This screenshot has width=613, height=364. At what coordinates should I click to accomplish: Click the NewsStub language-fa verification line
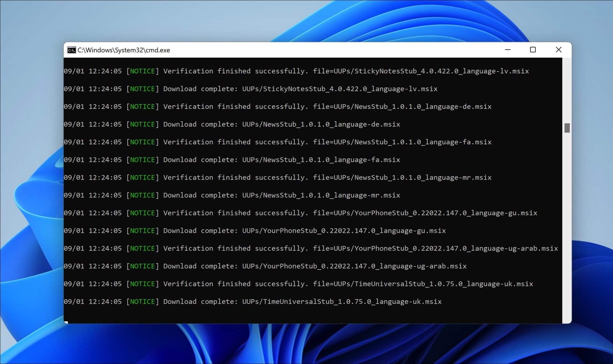[x=277, y=142]
